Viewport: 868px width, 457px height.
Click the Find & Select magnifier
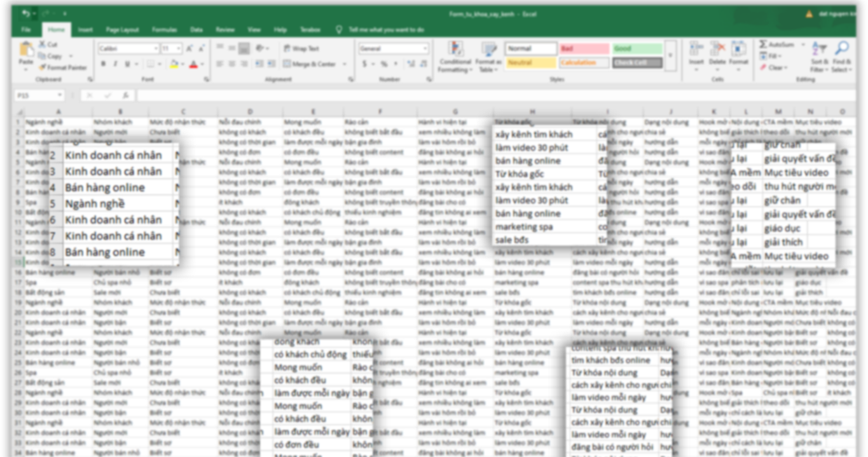point(842,52)
